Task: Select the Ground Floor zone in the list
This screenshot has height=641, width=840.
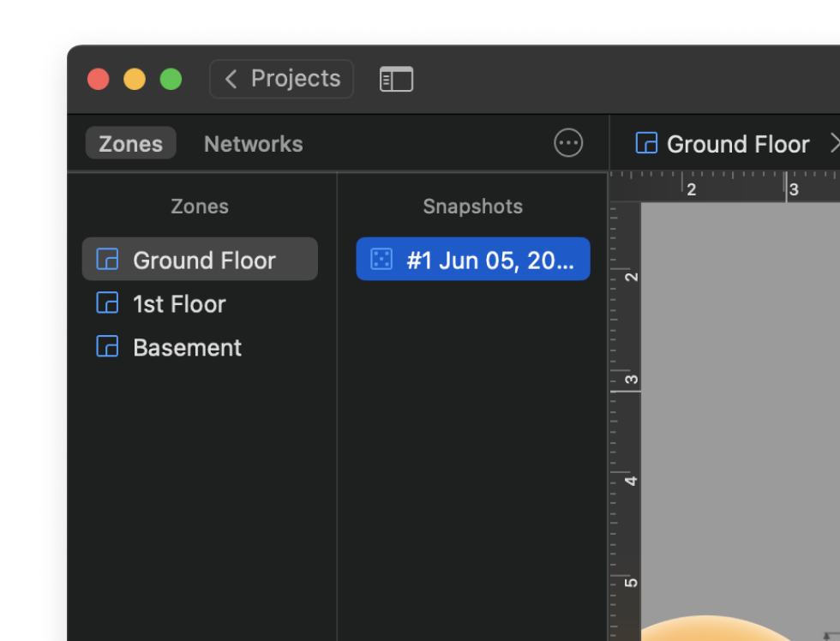Action: point(204,261)
